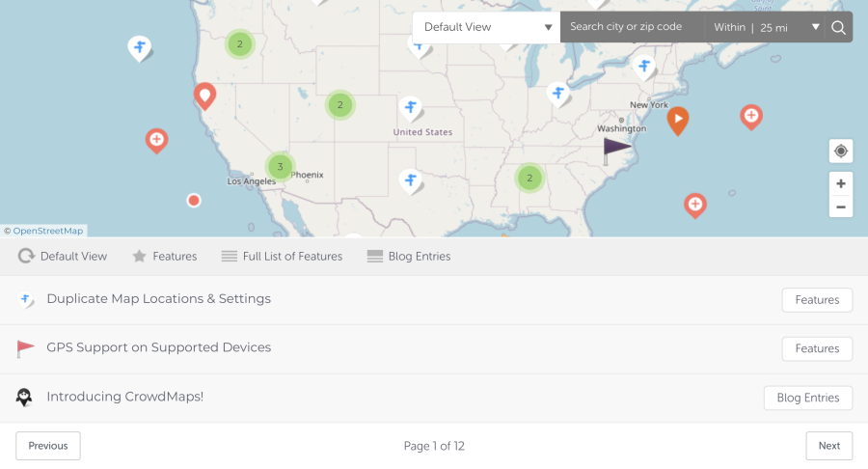Click red flag icon beside GPS Support
The width and height of the screenshot is (868, 469).
25,348
